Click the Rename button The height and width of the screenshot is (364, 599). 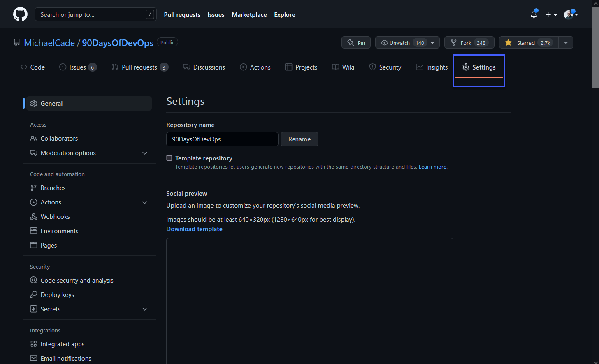pos(299,139)
